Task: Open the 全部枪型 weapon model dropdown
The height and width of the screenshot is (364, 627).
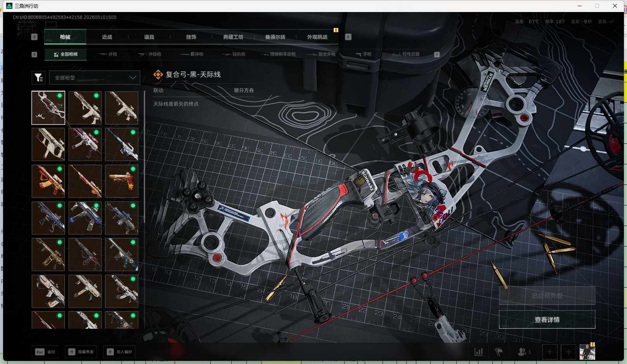Action: [95, 78]
